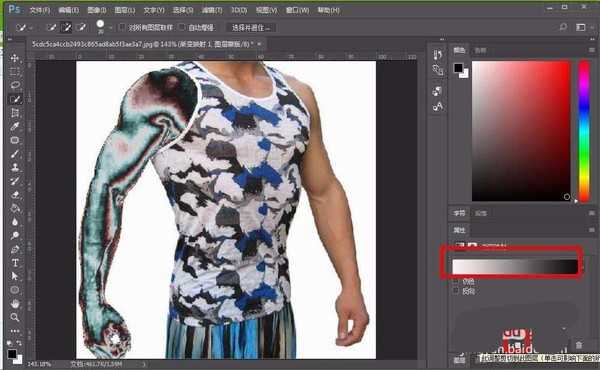The height and width of the screenshot is (370, 600).
Task: Click the rainbow hue slider strip
Action: pos(584,131)
